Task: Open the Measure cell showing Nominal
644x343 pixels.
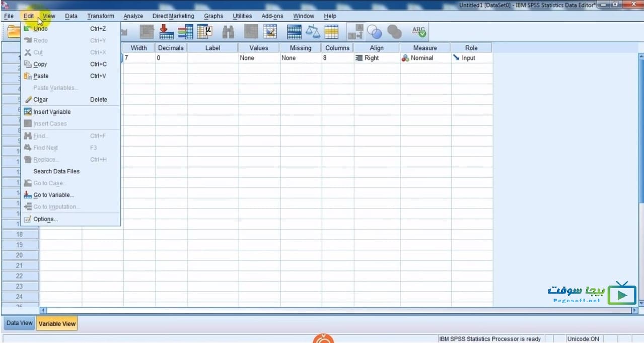Action: coord(425,58)
